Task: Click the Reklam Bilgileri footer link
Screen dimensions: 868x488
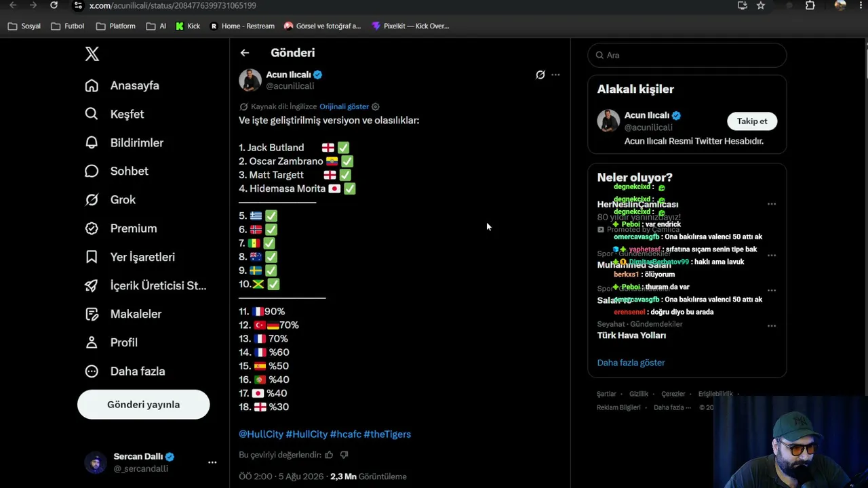Action: (x=618, y=407)
